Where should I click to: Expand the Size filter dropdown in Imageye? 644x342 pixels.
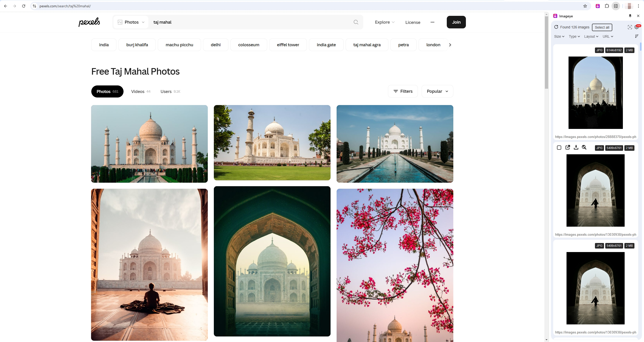[x=559, y=36]
